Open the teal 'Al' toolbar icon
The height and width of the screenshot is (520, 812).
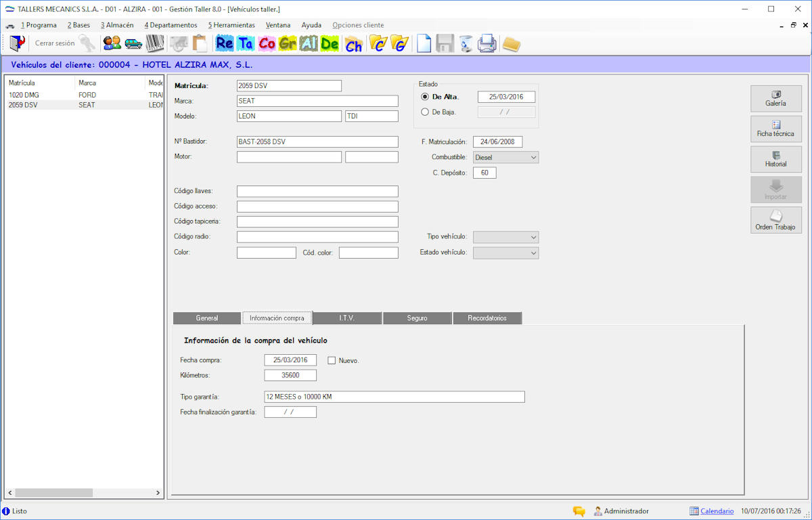(309, 43)
